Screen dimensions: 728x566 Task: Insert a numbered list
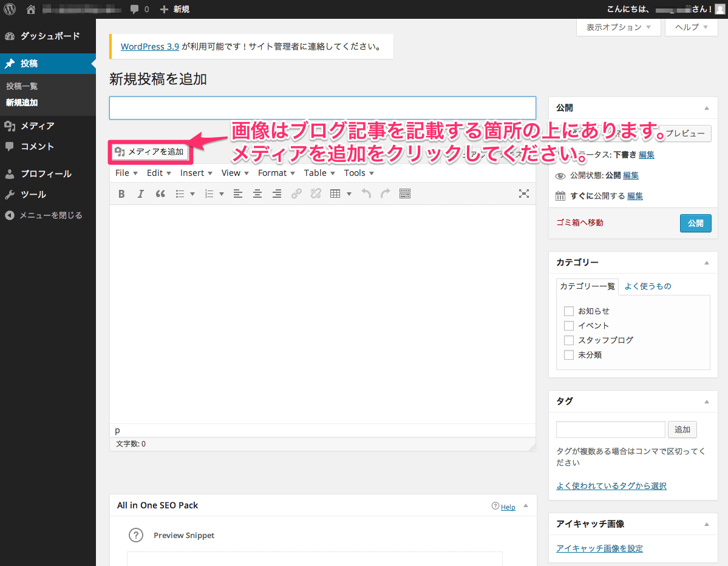coord(209,194)
